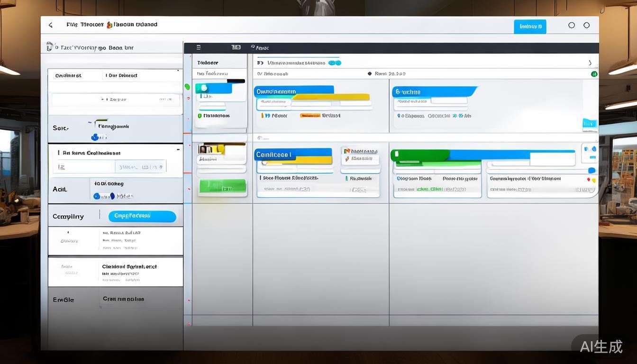Viewport: 637px width, 364px height.
Task: Click the hamburger menu icon in the dark toolbar
Action: [x=199, y=47]
